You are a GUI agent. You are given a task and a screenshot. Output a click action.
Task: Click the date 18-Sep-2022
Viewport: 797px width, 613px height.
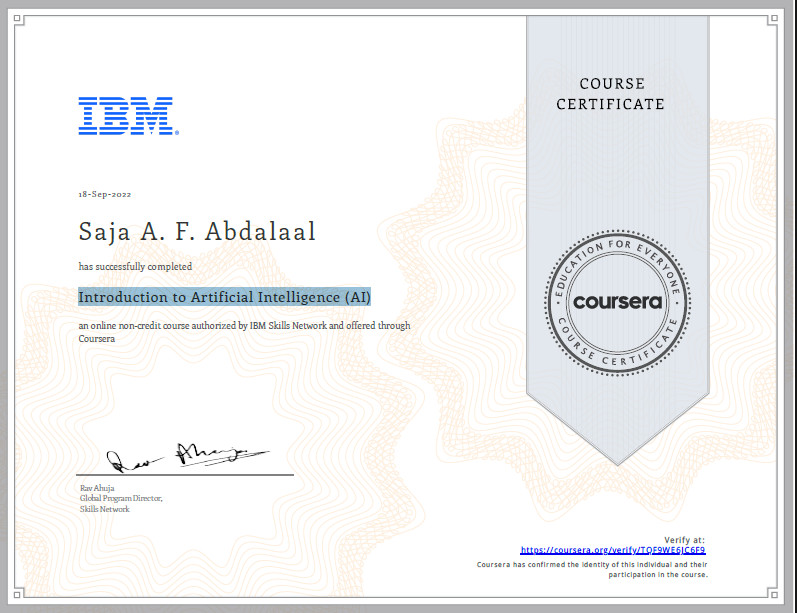pyautogui.click(x=105, y=193)
